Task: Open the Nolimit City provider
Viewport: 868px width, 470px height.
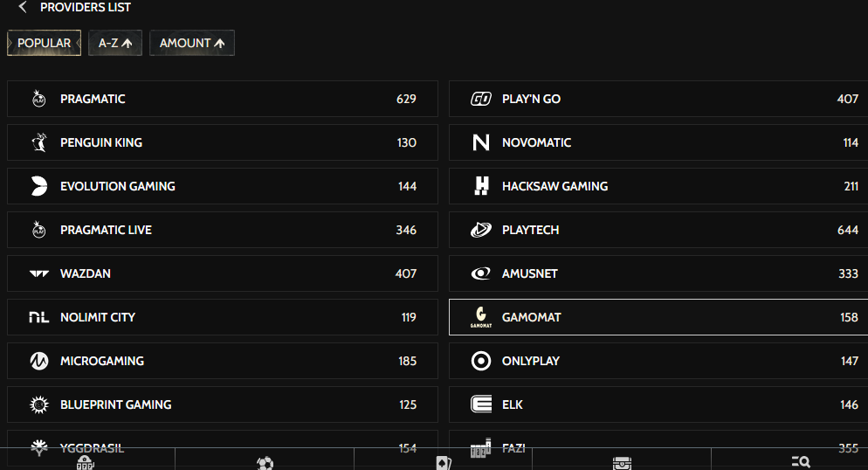Action: tap(223, 317)
